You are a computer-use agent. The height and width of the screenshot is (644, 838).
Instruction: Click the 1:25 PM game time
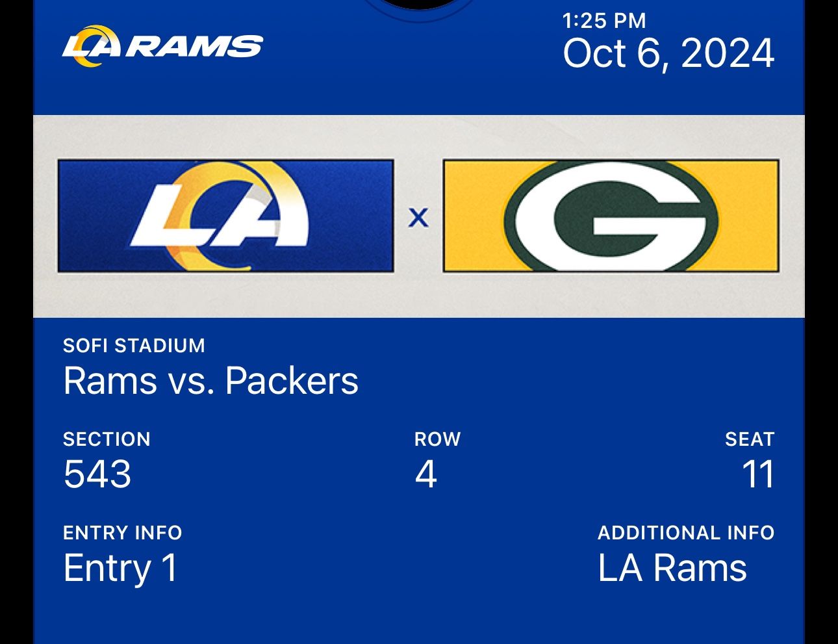[604, 21]
